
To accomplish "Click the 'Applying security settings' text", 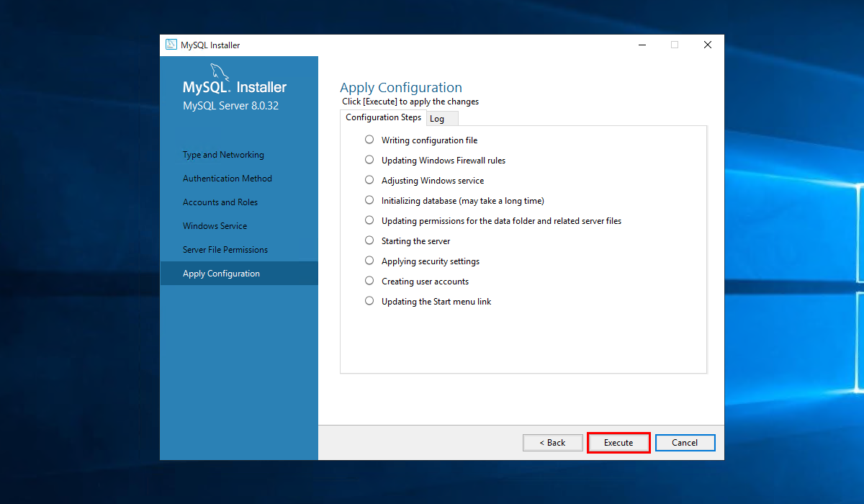I will [431, 261].
